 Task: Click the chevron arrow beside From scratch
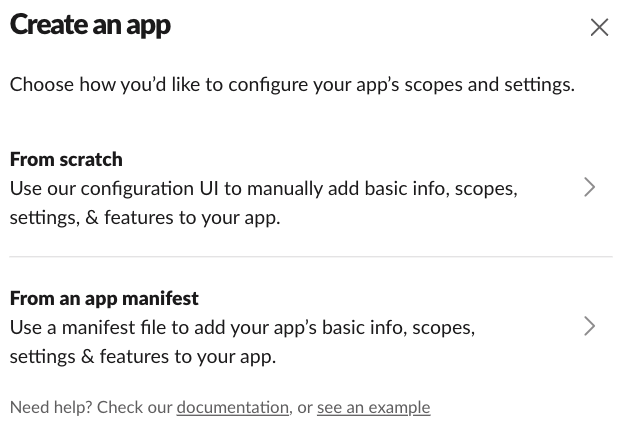point(589,187)
